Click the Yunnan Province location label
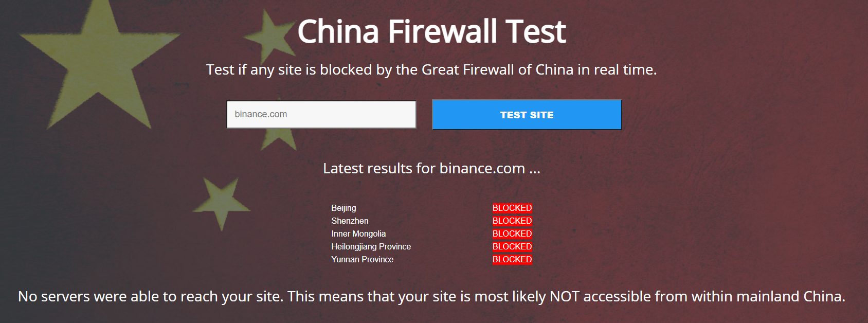Screen dimensions: 868x323 (362, 259)
